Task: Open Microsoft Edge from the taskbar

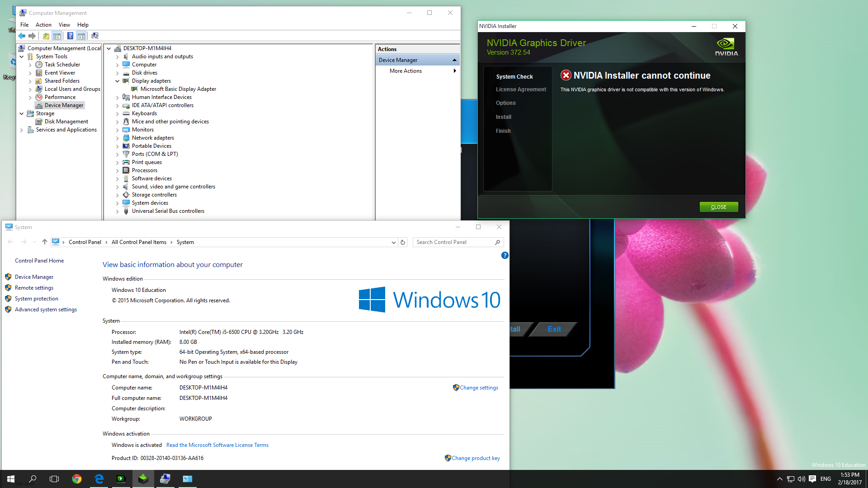Action: point(99,479)
